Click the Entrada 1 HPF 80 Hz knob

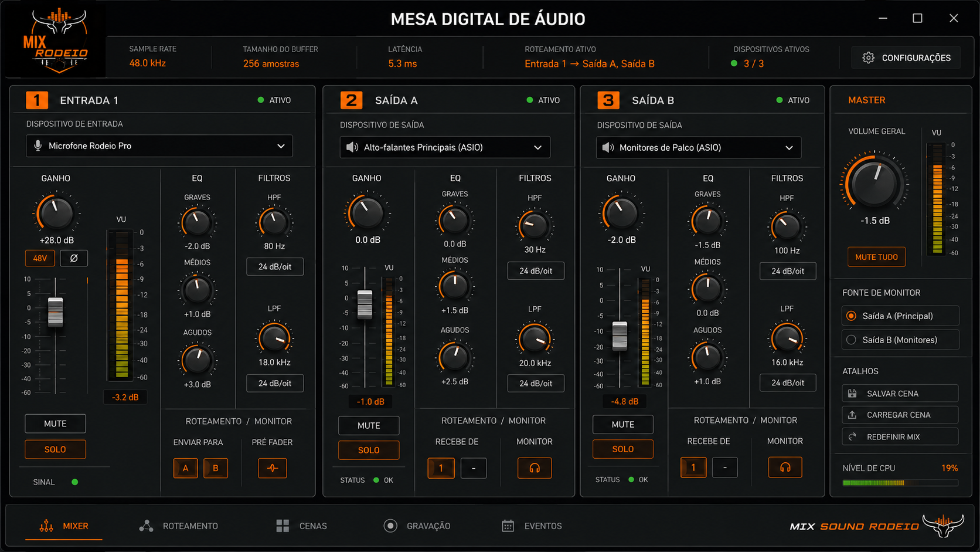click(274, 222)
